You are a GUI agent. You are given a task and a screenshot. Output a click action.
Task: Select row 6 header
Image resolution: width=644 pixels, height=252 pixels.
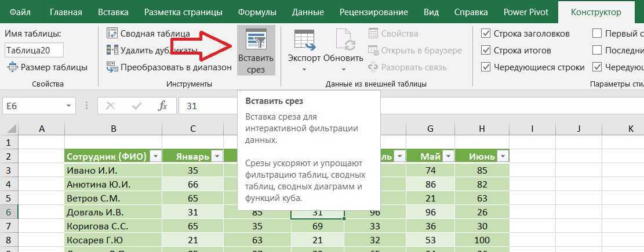point(9,213)
